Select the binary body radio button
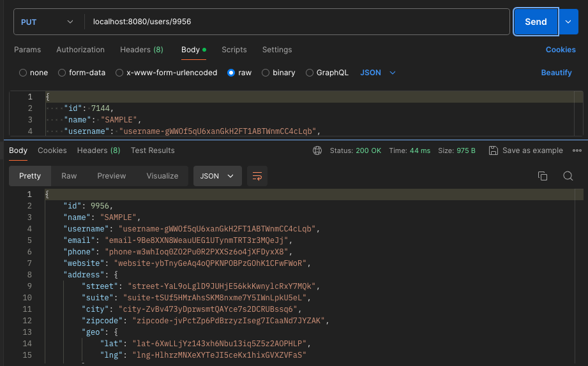The width and height of the screenshot is (588, 366). [x=266, y=73]
